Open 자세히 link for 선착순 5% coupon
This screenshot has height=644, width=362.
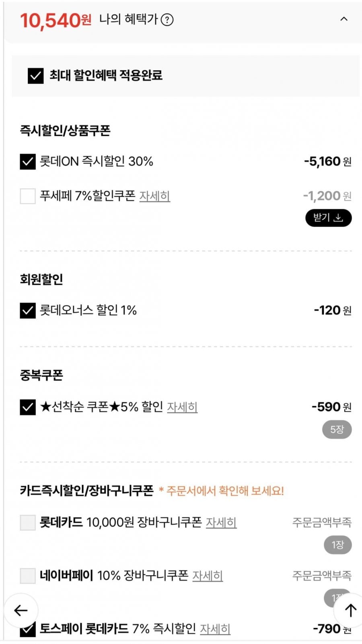point(182,407)
